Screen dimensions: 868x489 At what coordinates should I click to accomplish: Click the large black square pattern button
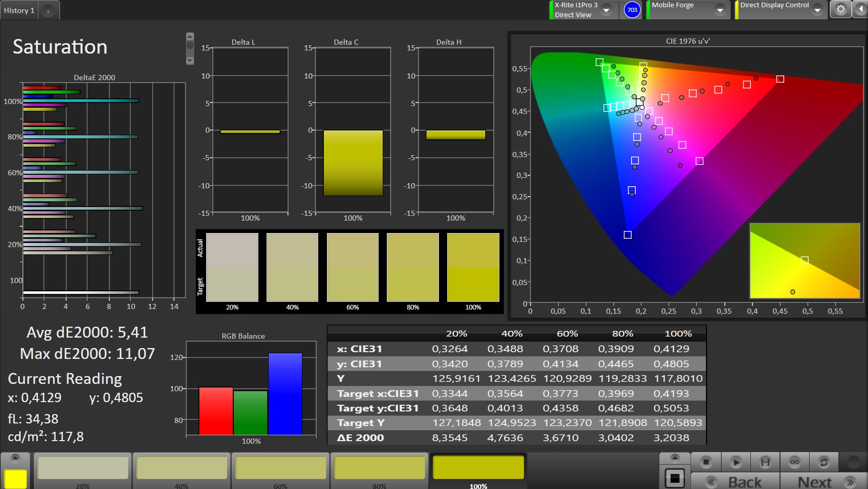tap(674, 478)
